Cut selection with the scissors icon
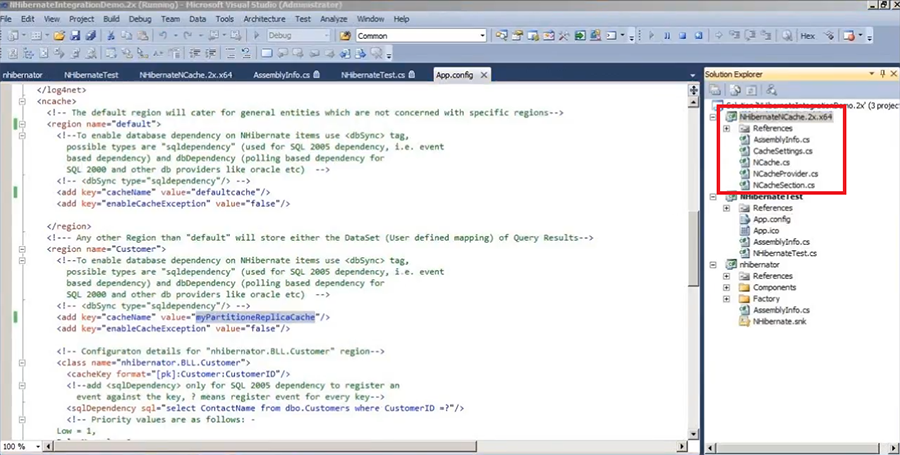The width and height of the screenshot is (900, 455). pyautogui.click(x=111, y=36)
